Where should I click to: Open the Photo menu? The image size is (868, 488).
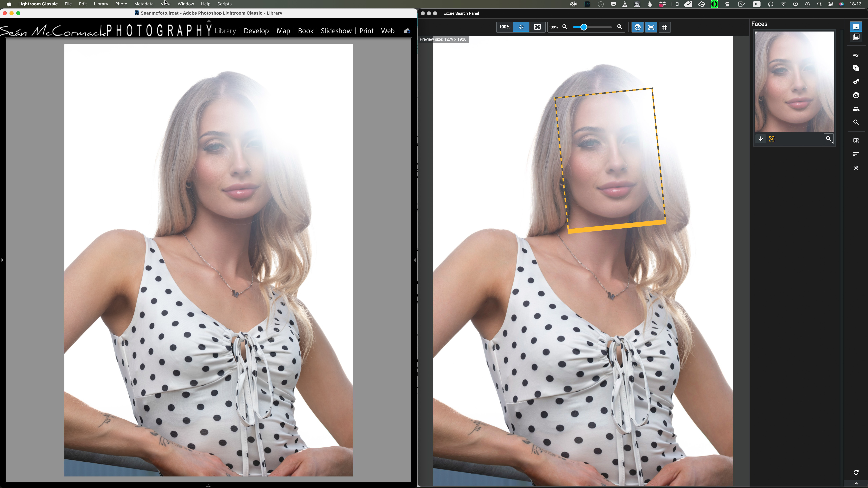tap(121, 4)
